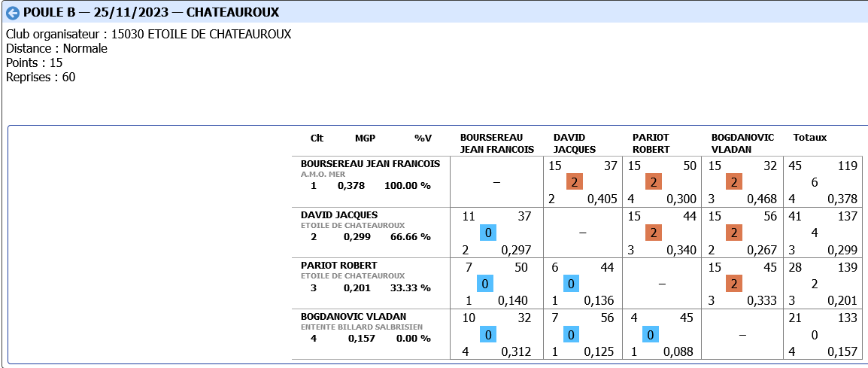Click ETOILE DE CHATEAUROUX under PARIOT ROBERT
Screen dimensions: 868x368
(353, 276)
